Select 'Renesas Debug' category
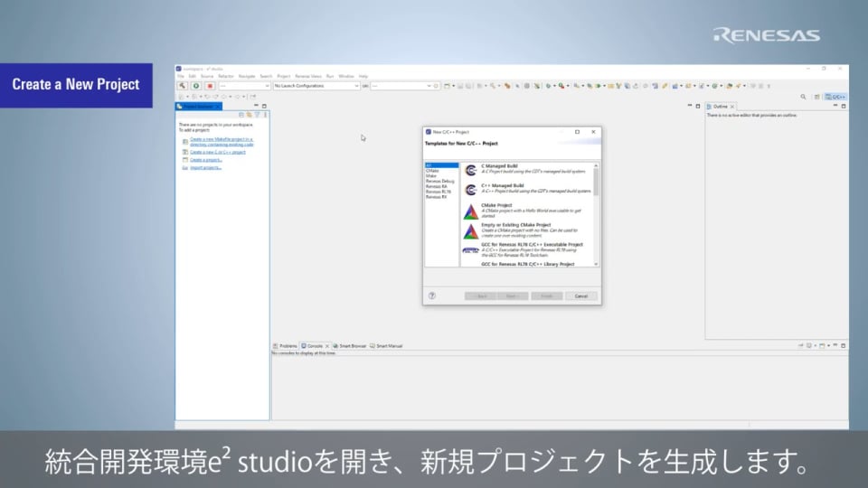 tap(439, 182)
